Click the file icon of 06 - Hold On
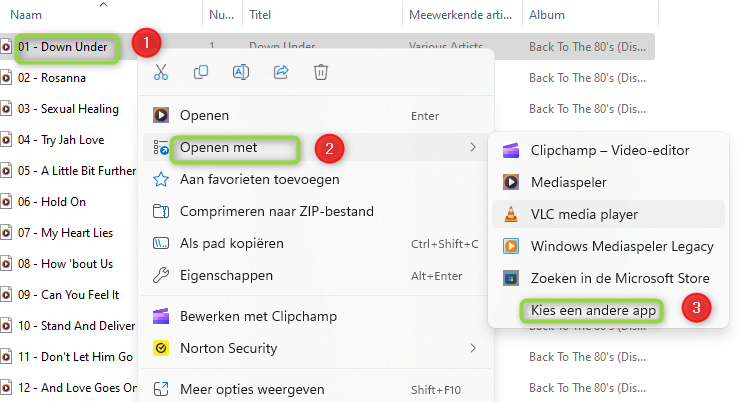Image resolution: width=748 pixels, height=402 pixels. pyautogui.click(x=6, y=202)
